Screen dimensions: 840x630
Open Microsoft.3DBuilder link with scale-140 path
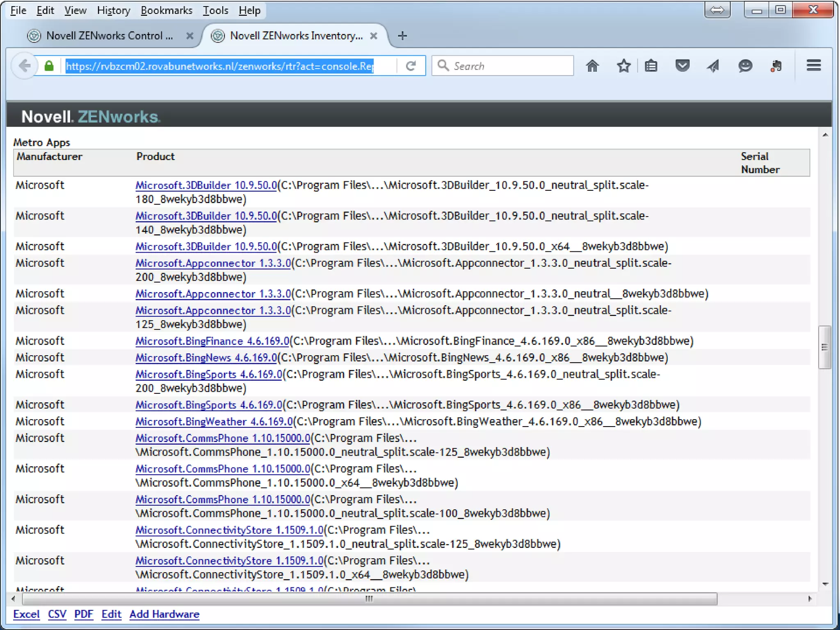click(206, 216)
